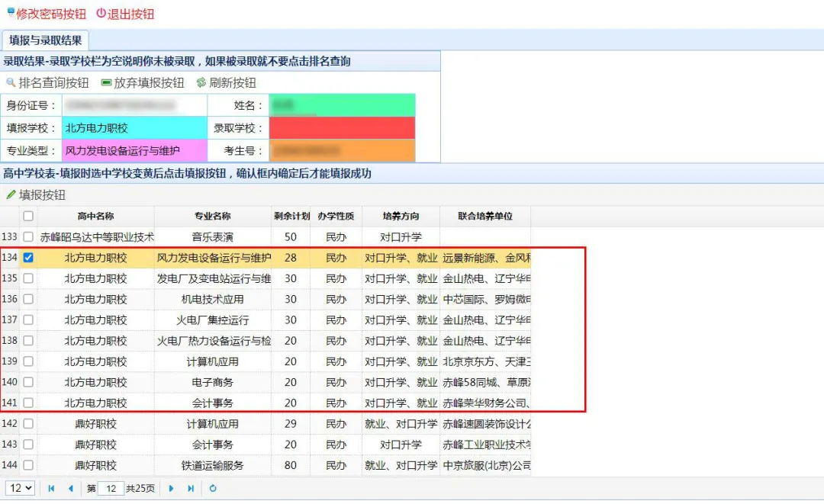Click the 专业名称 column header

pos(212,216)
